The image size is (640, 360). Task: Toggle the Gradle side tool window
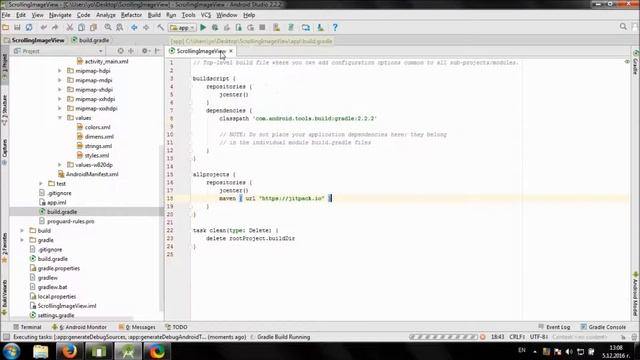(x=636, y=63)
